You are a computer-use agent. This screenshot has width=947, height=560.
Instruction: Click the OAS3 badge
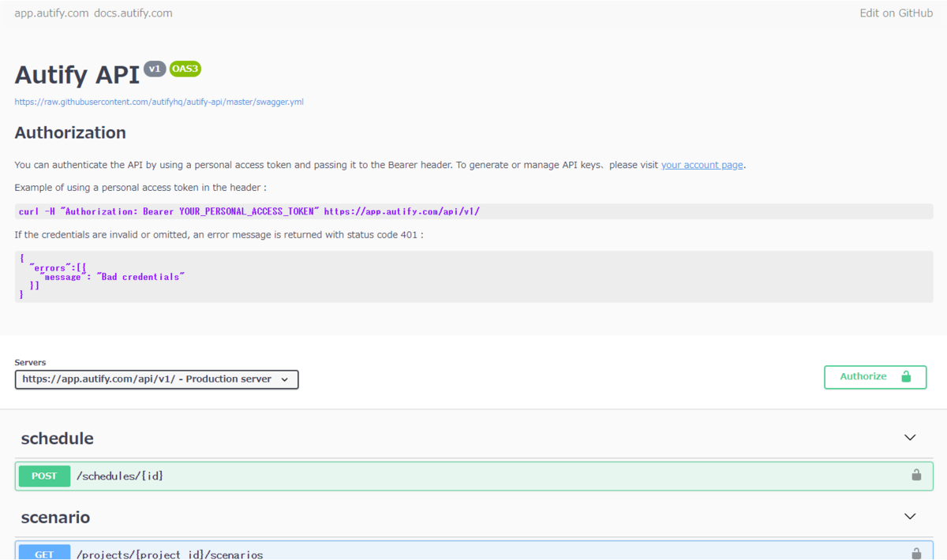click(x=185, y=69)
